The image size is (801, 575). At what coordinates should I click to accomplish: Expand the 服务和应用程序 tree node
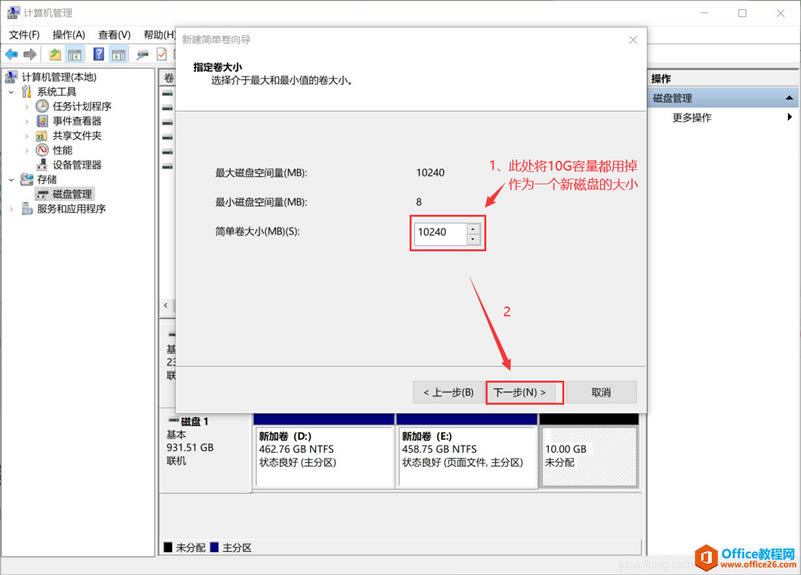tap(11, 209)
